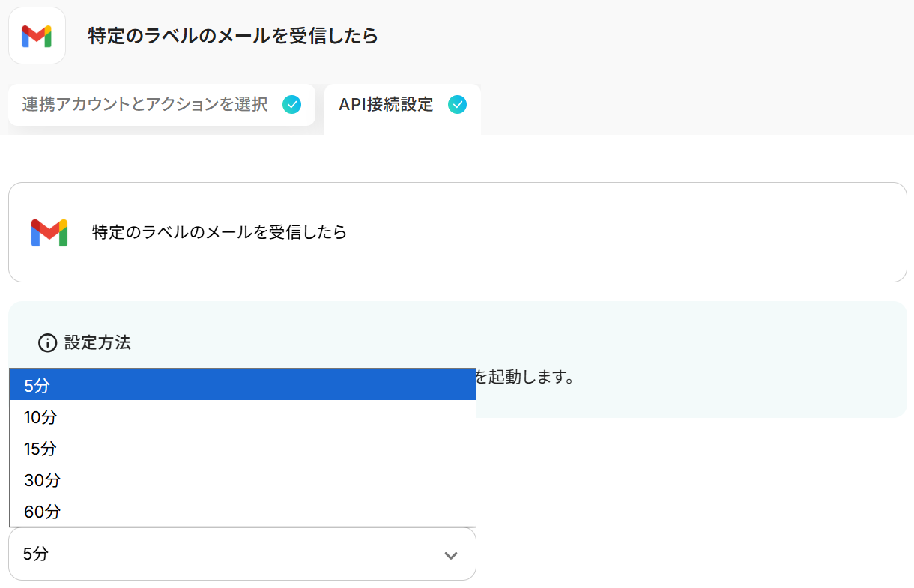The width and height of the screenshot is (914, 588).
Task: Click the 5分 trigger interval select box
Action: [x=225, y=554]
